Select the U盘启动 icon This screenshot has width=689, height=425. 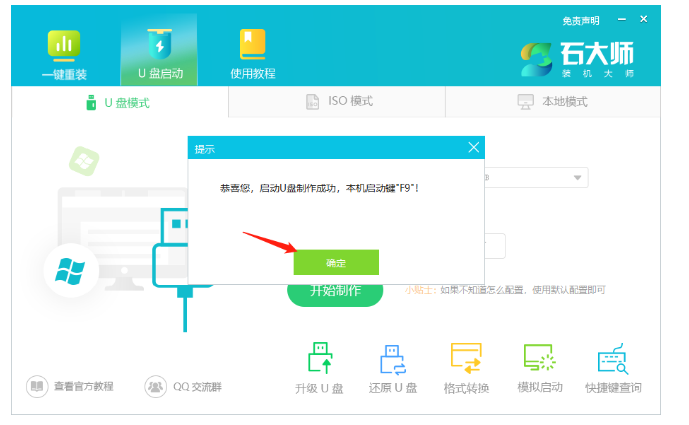tap(159, 53)
